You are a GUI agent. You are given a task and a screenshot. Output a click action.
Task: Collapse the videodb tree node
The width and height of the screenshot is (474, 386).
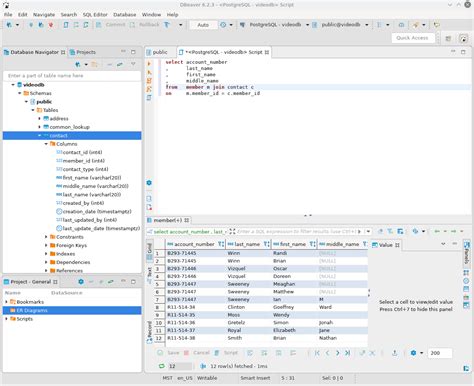coord(13,85)
